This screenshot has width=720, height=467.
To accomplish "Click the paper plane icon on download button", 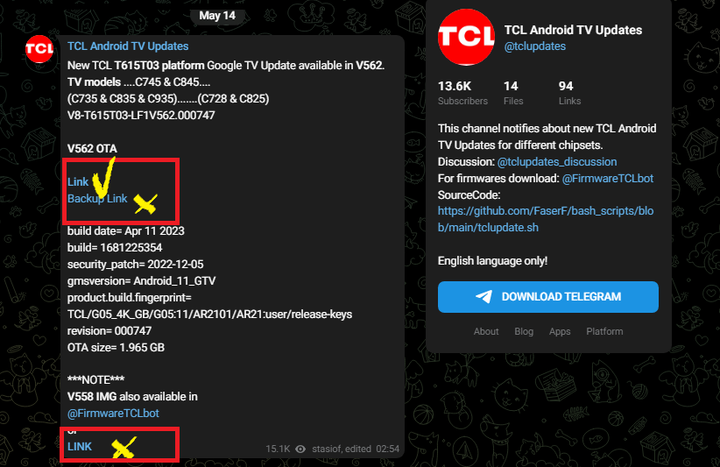I will pyautogui.click(x=484, y=297).
